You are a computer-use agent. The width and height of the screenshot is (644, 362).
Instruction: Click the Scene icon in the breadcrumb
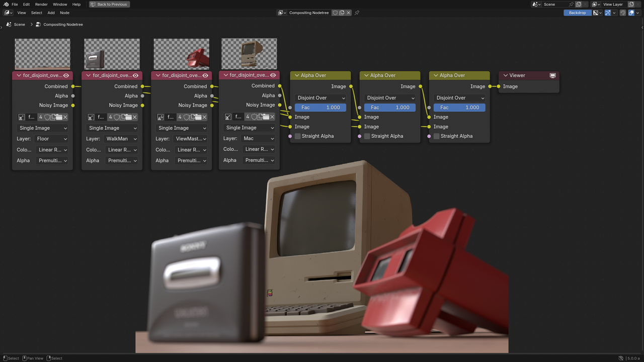point(9,24)
